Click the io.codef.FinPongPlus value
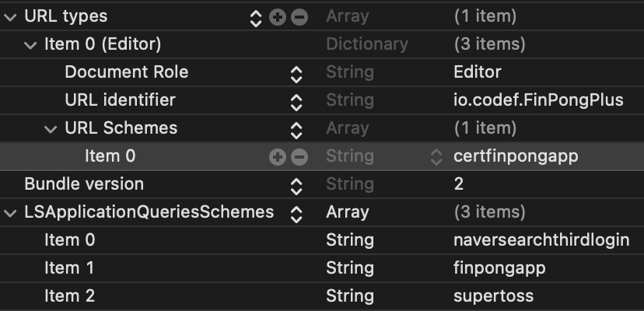The height and width of the screenshot is (311, 644). (x=538, y=100)
